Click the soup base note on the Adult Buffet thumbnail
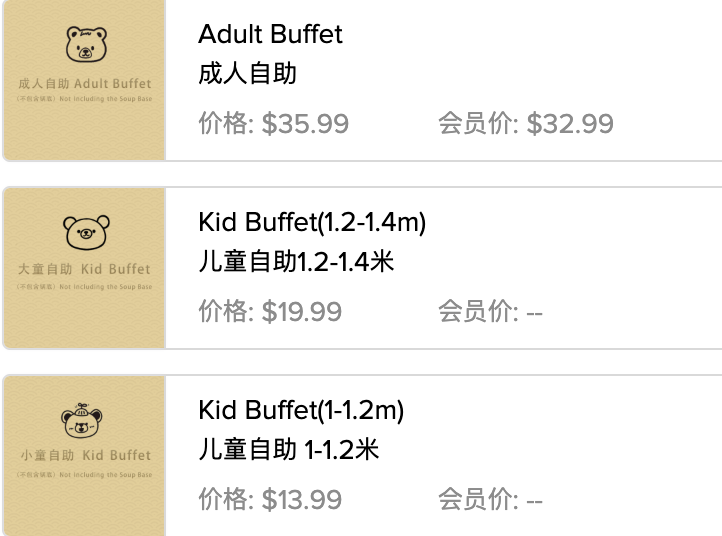 click(85, 100)
